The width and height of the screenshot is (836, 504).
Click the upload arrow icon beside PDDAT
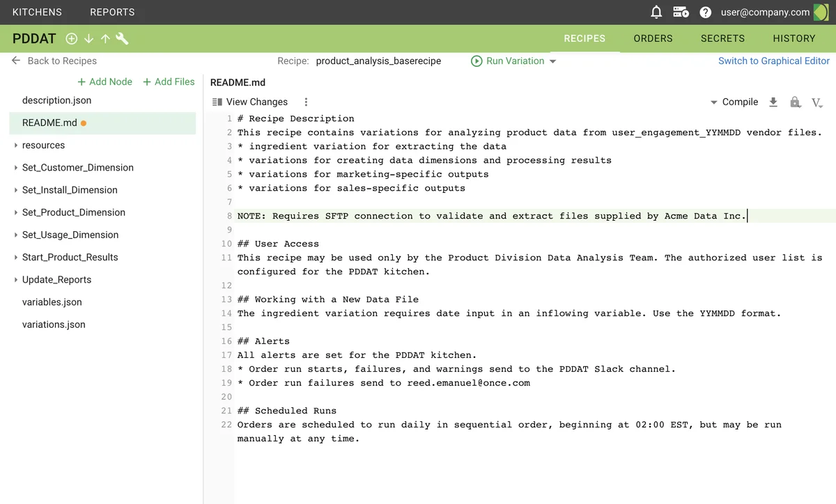[104, 39]
